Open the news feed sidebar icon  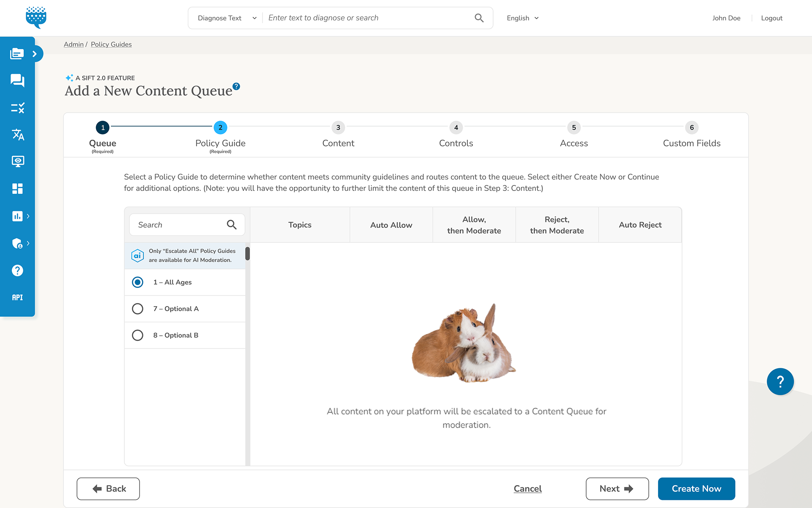(x=17, y=54)
